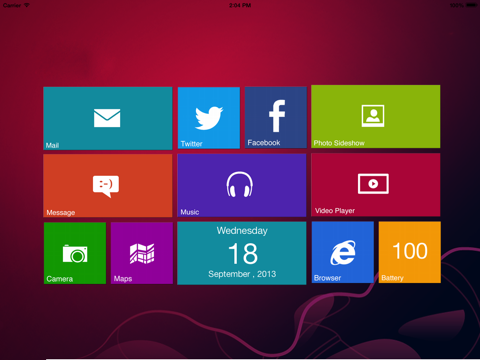
Task: Tap the battery indicator in status bar
Action: pos(472,5)
